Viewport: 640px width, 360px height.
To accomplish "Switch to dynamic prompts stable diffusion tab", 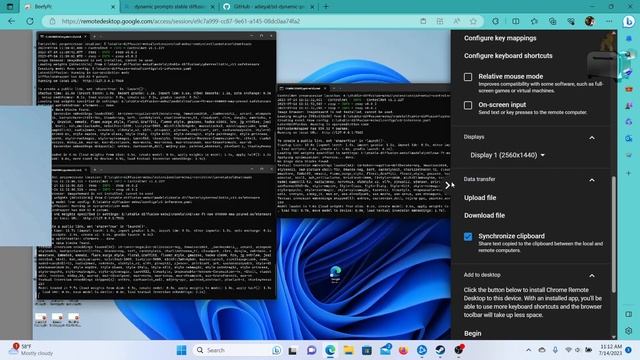I will [x=169, y=7].
